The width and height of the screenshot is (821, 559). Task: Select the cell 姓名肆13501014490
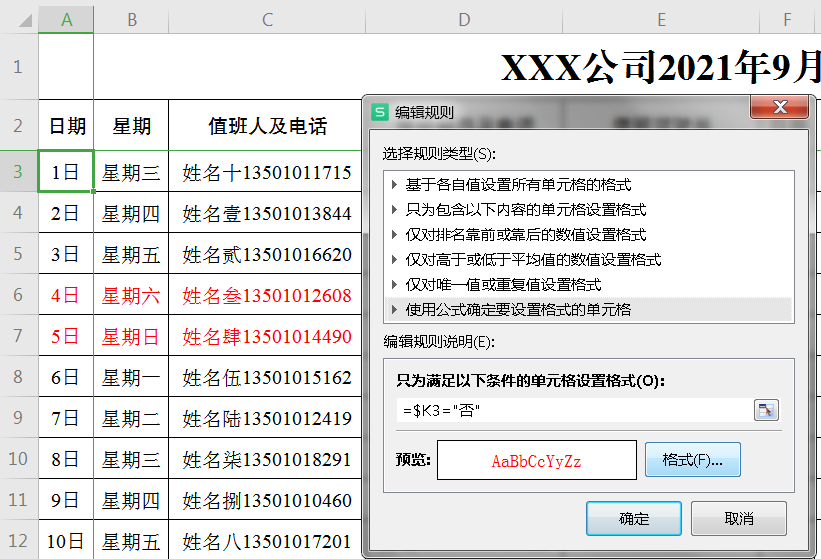267,336
